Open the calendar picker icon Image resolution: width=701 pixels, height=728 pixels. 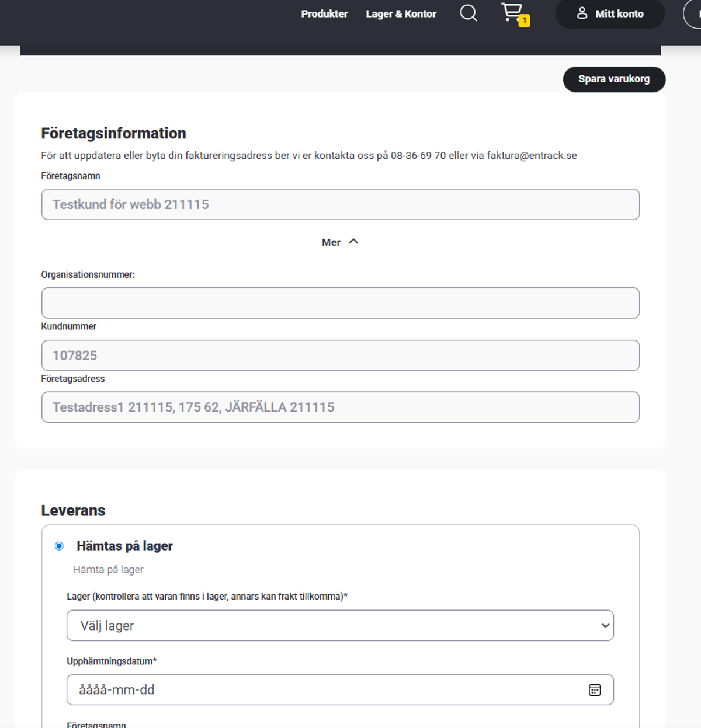(595, 690)
